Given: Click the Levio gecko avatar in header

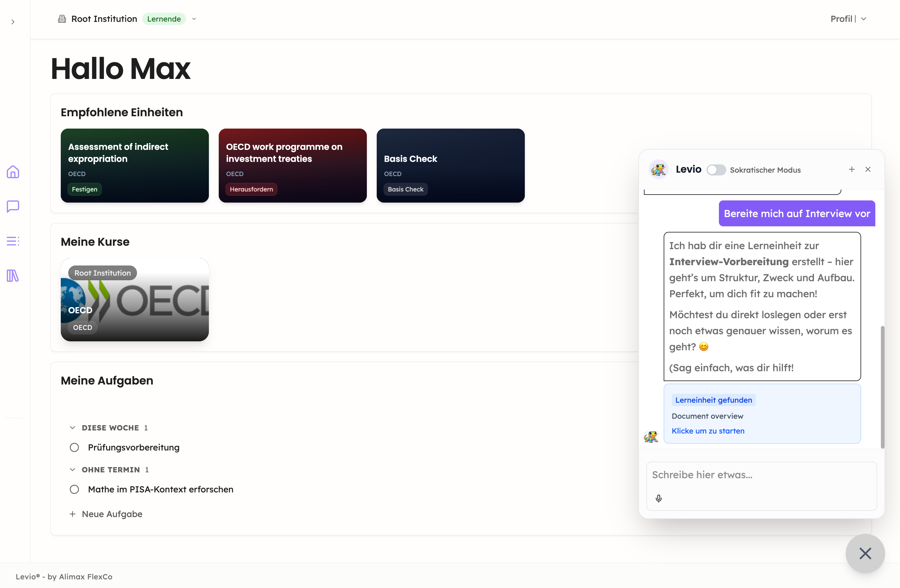Looking at the screenshot, I should point(658,169).
